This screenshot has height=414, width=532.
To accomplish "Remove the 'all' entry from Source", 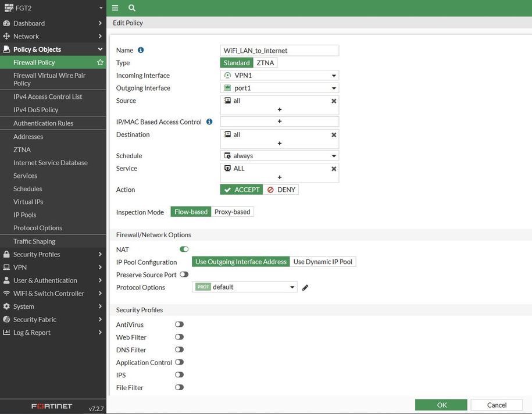I will point(334,101).
